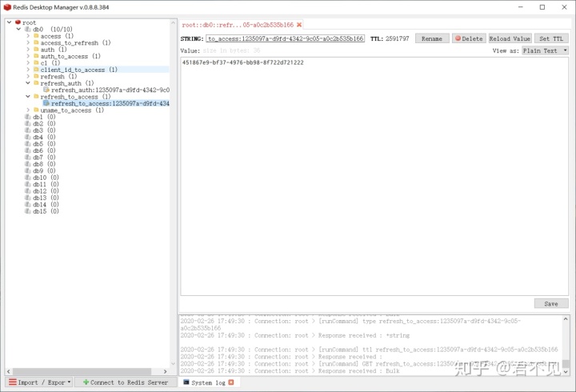
Task: Click the refresh_auth folder icon
Action: click(x=36, y=83)
